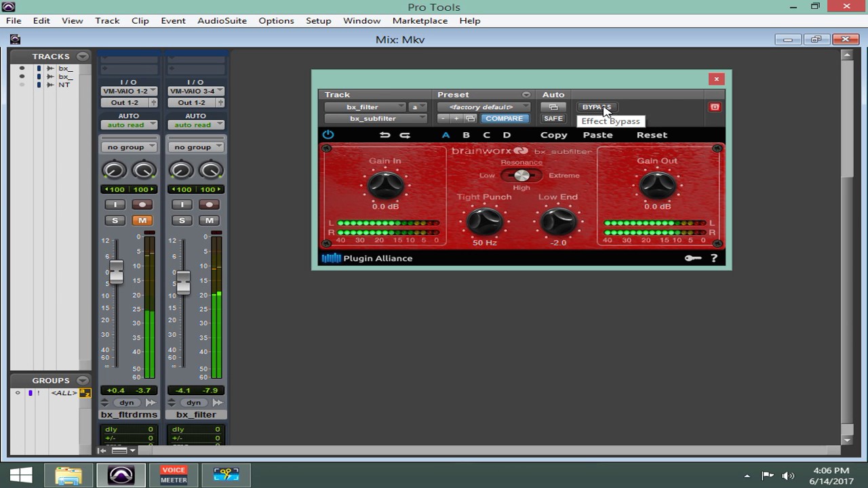Toggle the a-z group ID icon

85,393
